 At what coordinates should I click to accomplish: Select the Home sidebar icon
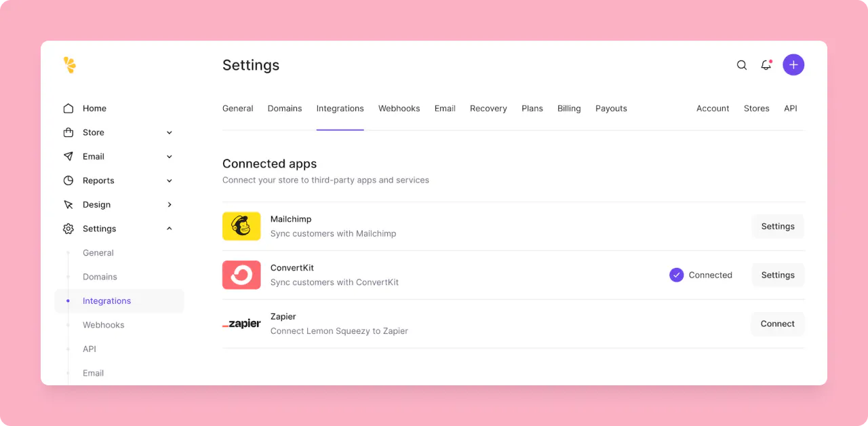[68, 108]
